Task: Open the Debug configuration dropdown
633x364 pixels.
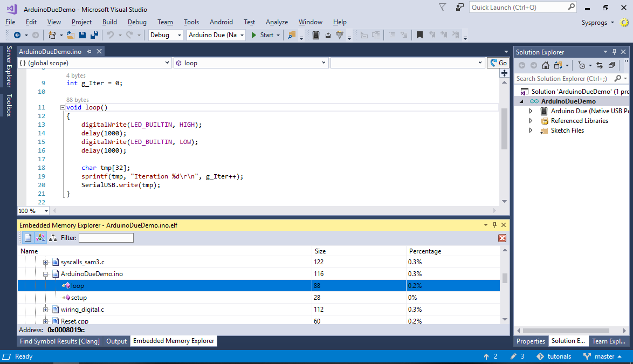Action: (166, 35)
